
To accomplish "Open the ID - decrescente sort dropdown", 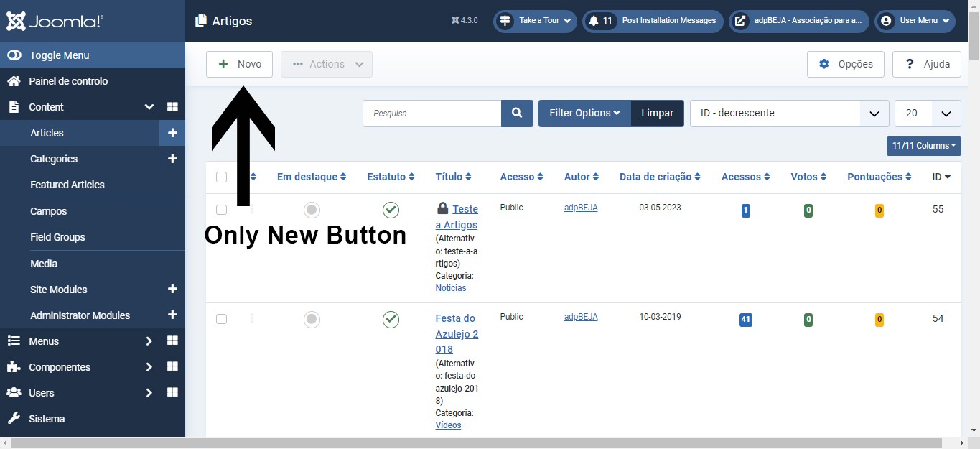I will pos(789,114).
